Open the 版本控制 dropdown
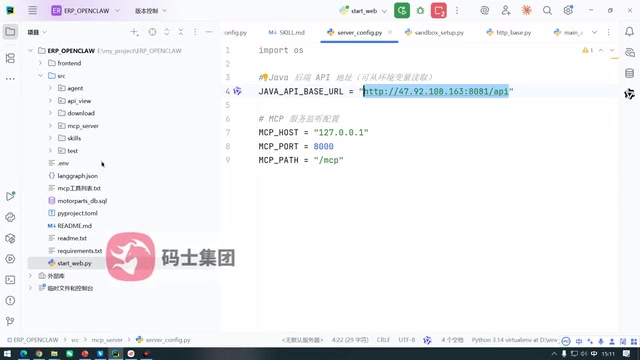Screen dimensions: 640x360 point(151,11)
